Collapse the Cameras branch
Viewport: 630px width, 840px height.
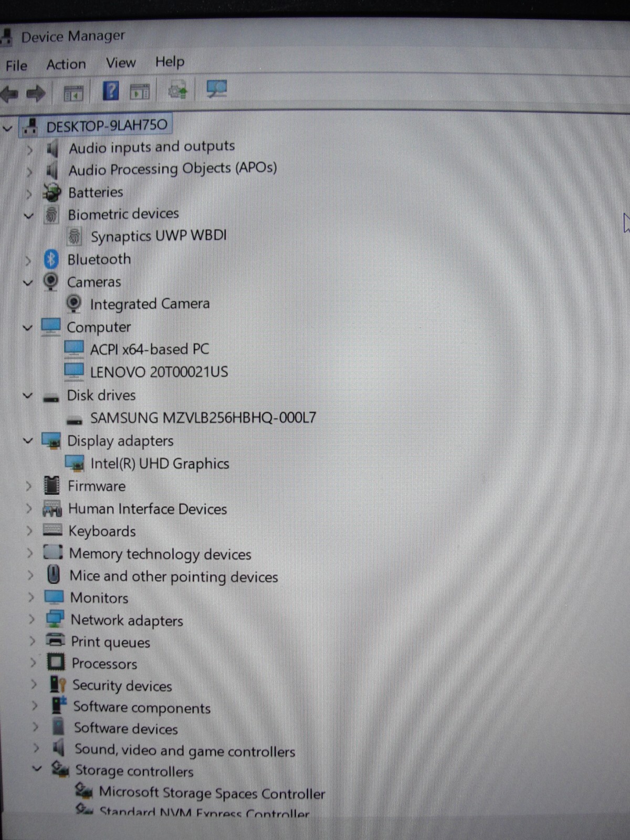tap(28, 282)
